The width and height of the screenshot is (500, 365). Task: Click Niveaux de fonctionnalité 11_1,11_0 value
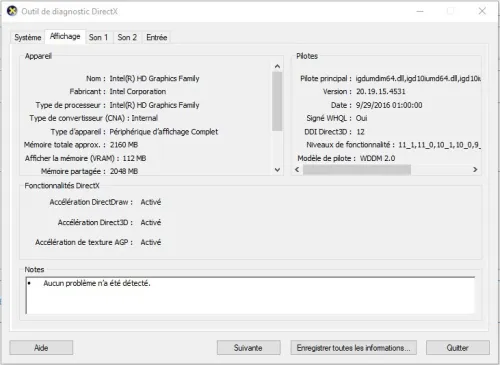coord(439,145)
